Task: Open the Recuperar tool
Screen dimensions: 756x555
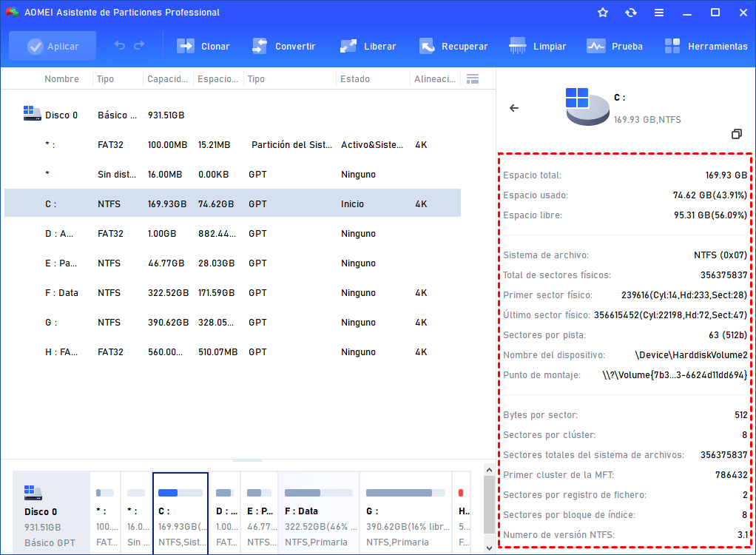Action: tap(453, 46)
